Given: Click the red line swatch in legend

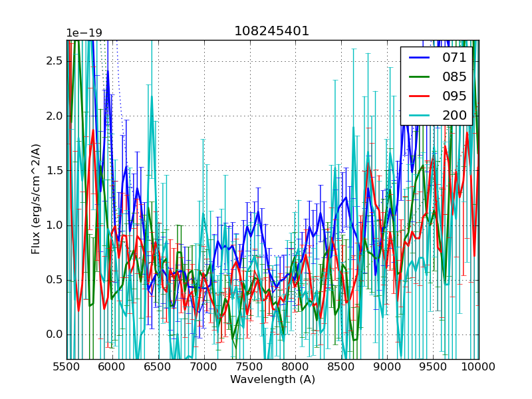Looking at the screenshot, I should tap(420, 96).
